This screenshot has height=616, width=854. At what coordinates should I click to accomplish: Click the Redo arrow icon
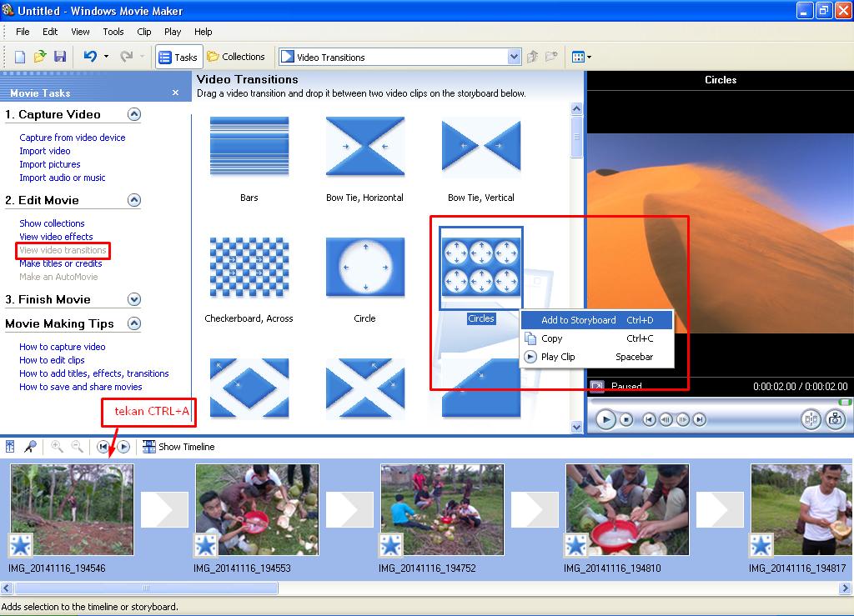(127, 56)
